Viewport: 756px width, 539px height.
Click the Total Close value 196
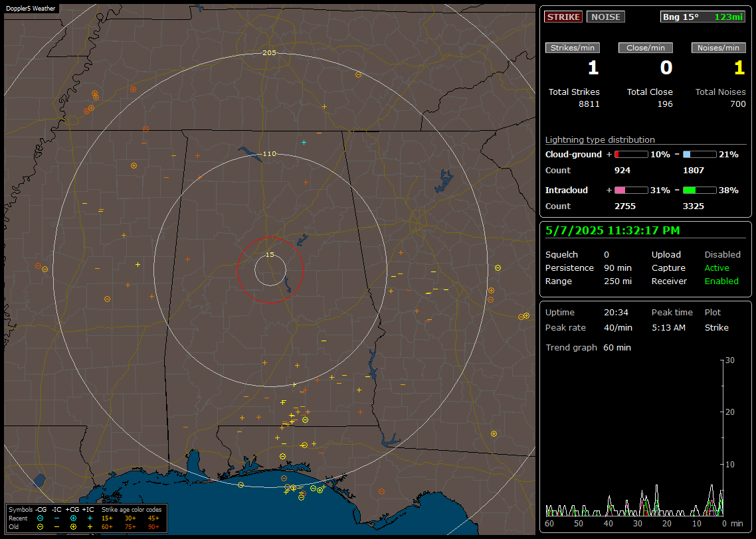[x=665, y=104]
